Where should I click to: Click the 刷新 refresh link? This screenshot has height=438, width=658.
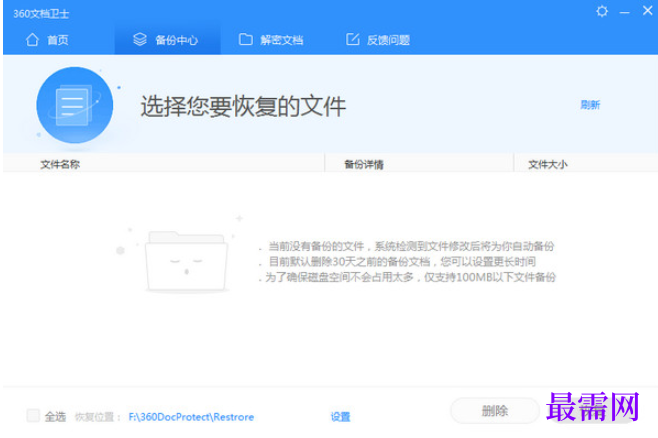pos(590,105)
